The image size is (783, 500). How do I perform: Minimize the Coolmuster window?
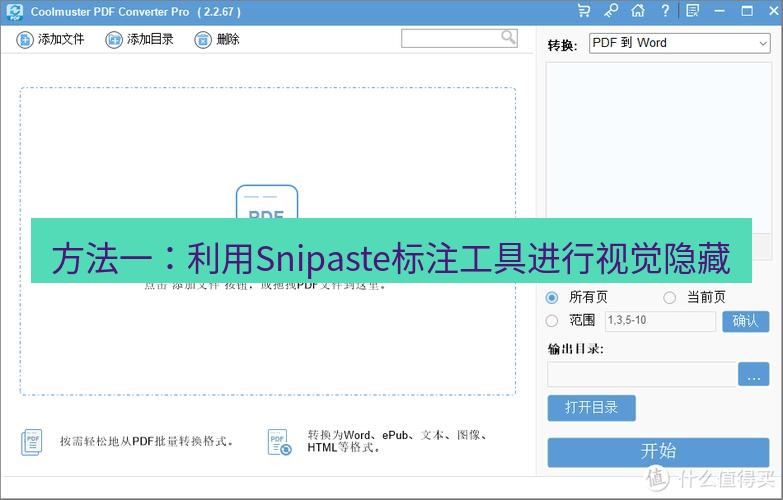tap(720, 10)
